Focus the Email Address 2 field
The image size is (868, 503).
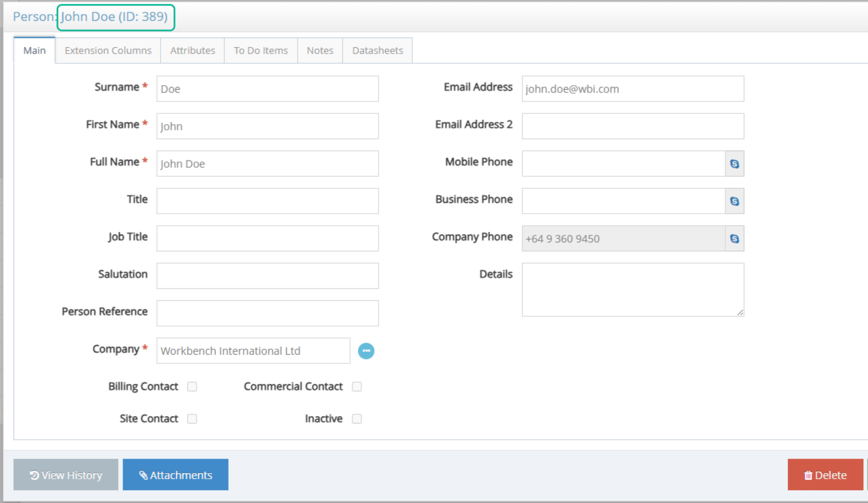pyautogui.click(x=633, y=126)
